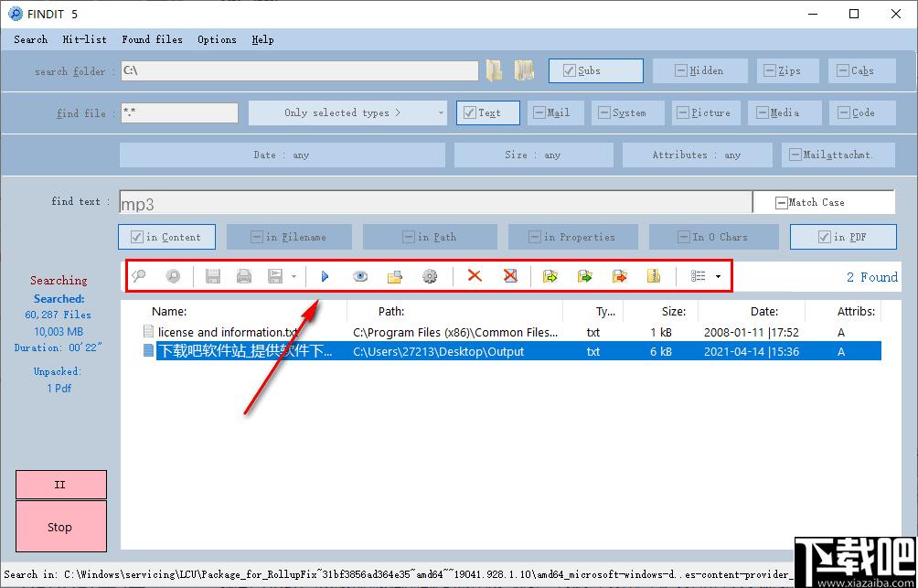The height and width of the screenshot is (588, 918).
Task: Click the greyed-out new search magnifier icon
Action: point(139,276)
